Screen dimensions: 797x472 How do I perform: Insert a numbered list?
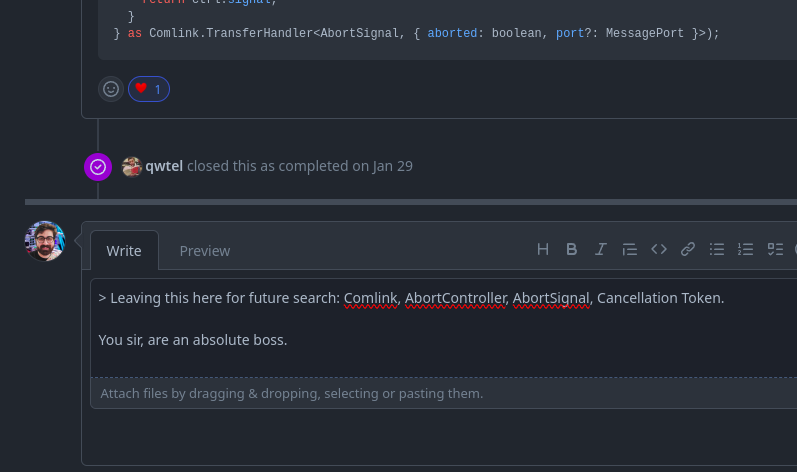coord(746,250)
